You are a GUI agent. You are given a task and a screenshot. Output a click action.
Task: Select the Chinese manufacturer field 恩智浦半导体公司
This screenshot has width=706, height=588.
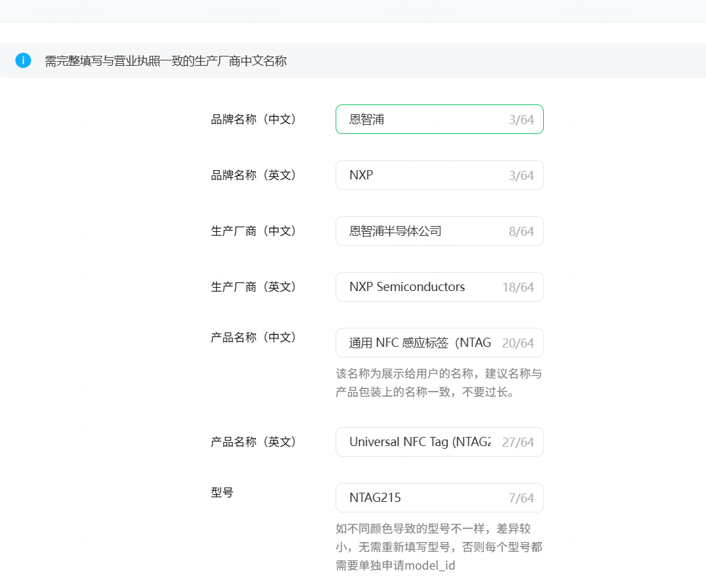click(439, 231)
